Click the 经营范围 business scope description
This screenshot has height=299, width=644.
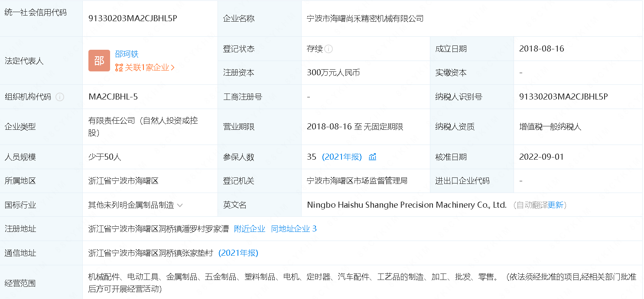click(x=362, y=283)
